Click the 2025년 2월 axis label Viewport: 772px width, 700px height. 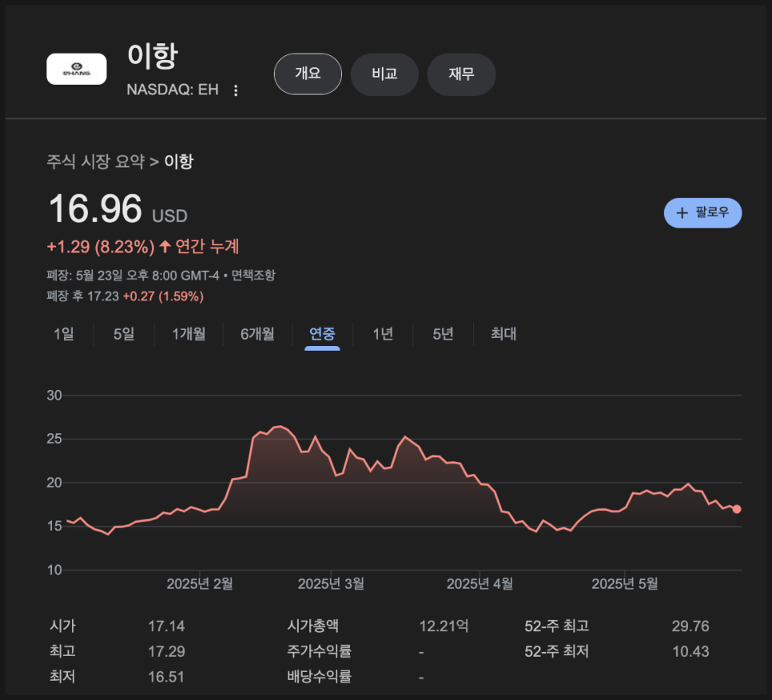click(x=200, y=584)
